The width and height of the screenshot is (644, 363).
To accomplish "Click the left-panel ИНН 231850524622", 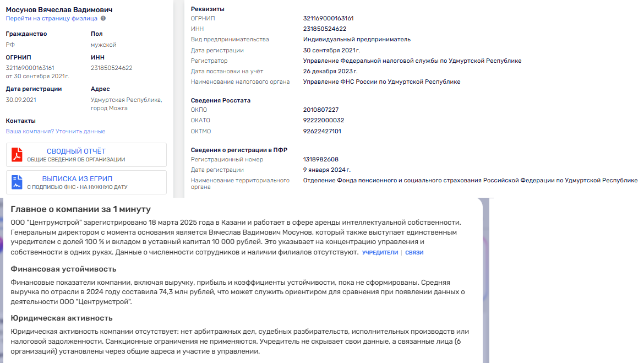I will [111, 68].
